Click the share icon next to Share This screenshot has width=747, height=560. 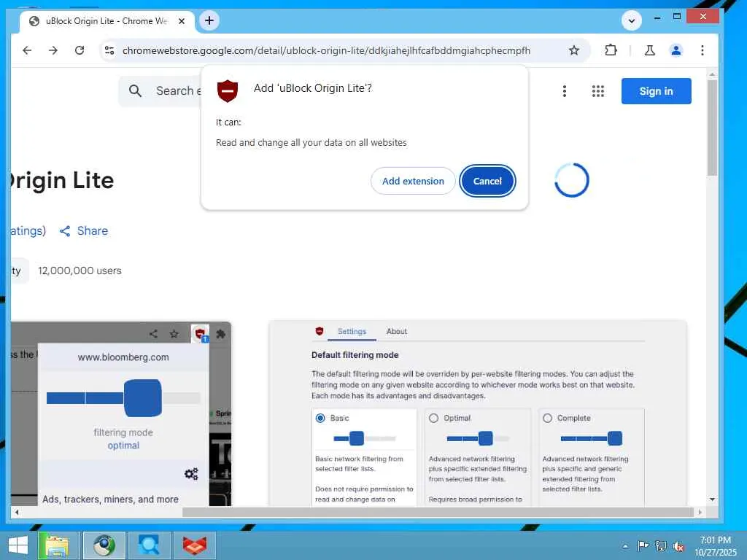coord(65,231)
